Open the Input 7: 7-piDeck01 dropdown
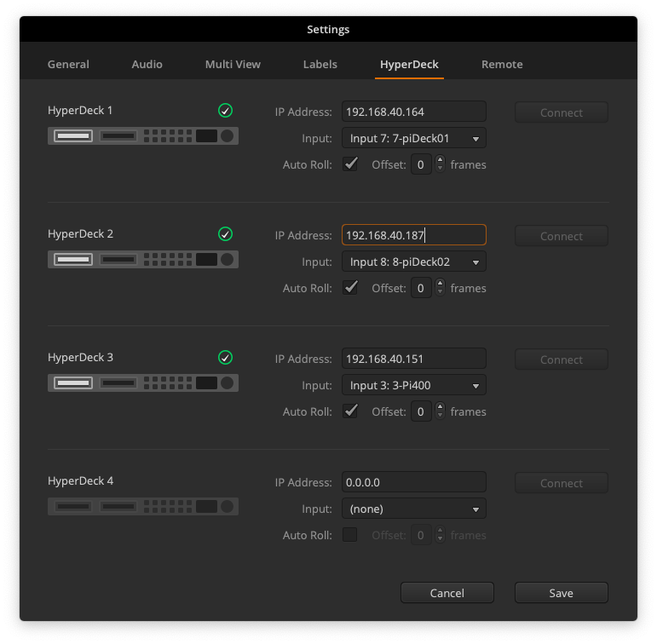The width and height of the screenshot is (657, 644). pyautogui.click(x=414, y=138)
